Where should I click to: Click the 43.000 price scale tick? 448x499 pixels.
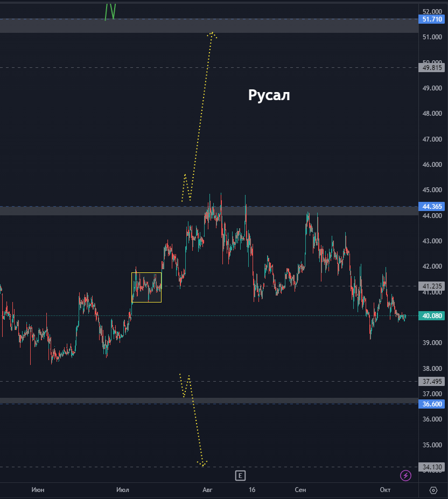[x=432, y=241]
